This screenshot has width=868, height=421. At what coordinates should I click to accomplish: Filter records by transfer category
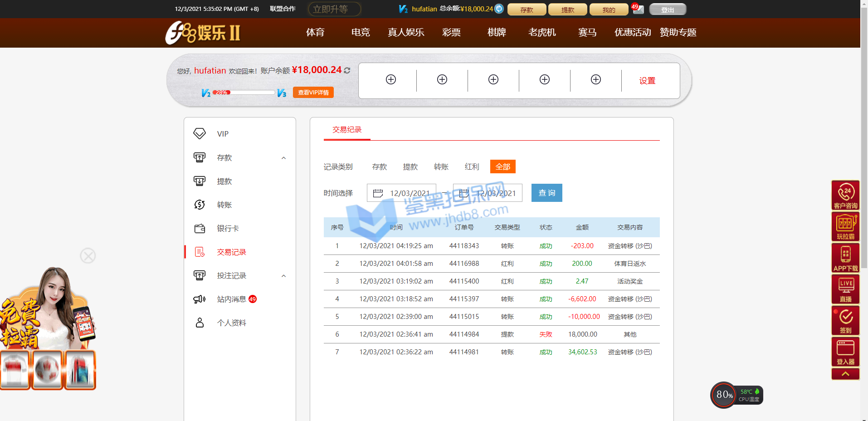click(x=441, y=167)
